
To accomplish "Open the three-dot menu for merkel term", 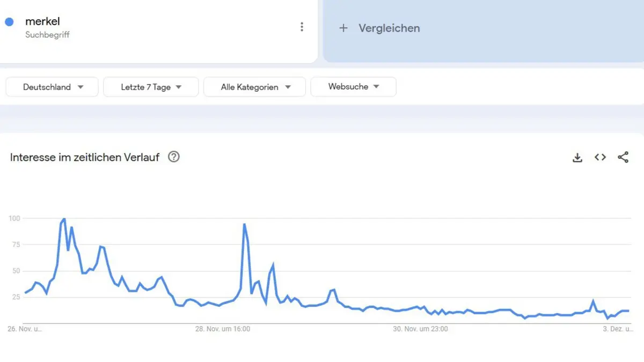I will click(x=302, y=27).
